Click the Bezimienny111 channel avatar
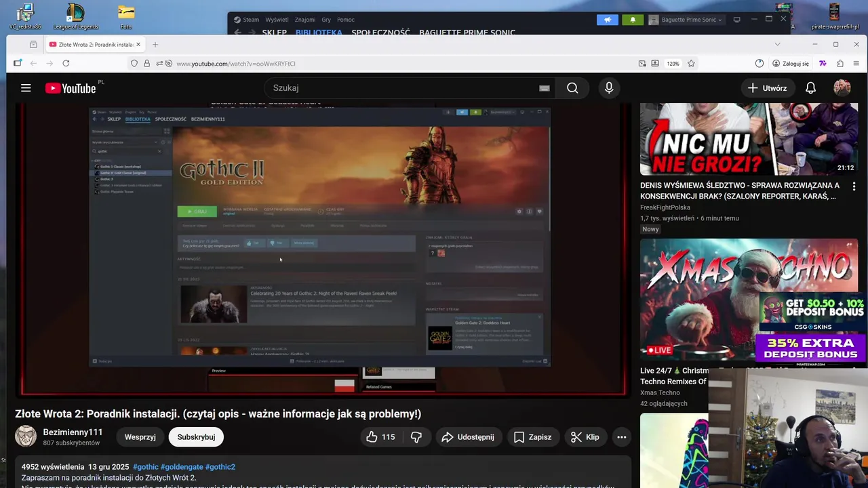The image size is (868, 488). 26,436
